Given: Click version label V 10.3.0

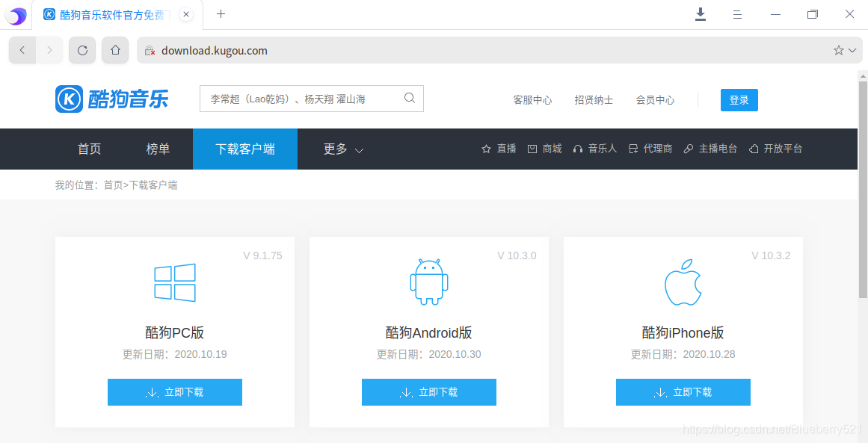Looking at the screenshot, I should pos(517,255).
